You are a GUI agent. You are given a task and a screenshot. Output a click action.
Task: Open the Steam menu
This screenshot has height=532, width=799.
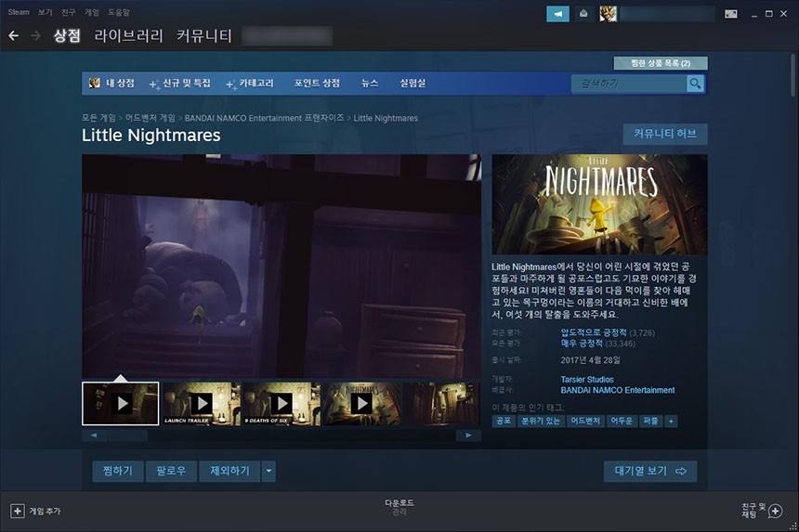point(19,12)
